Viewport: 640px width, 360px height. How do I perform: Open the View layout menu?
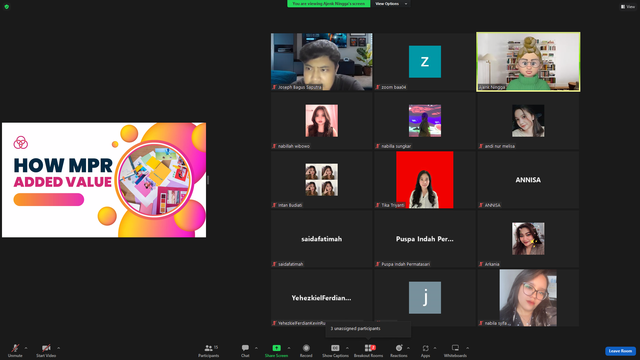coord(628,7)
